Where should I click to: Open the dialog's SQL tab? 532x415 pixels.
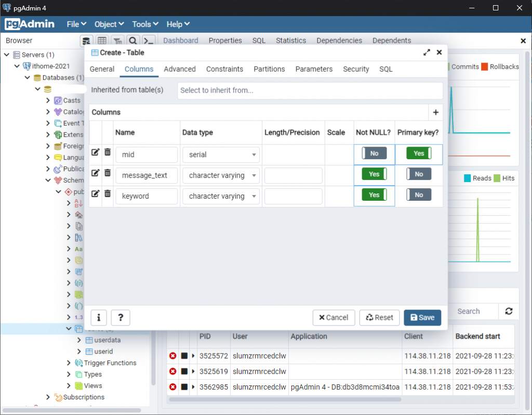point(386,69)
